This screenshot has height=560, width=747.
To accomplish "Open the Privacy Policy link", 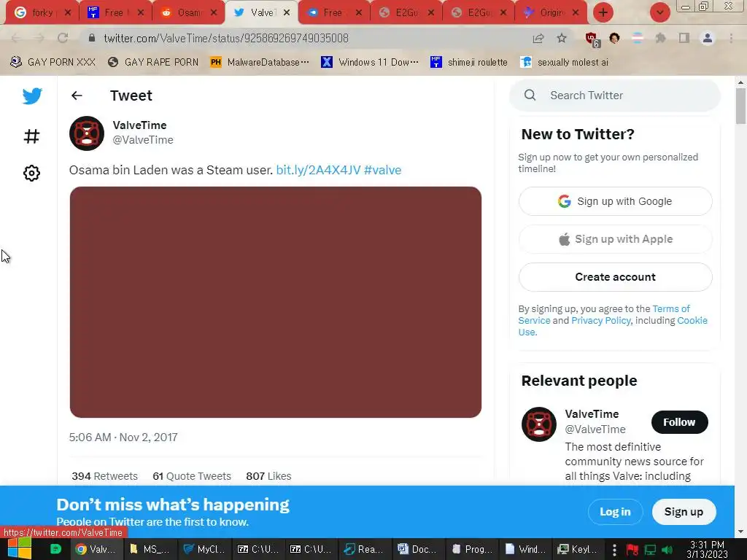I will tap(601, 321).
